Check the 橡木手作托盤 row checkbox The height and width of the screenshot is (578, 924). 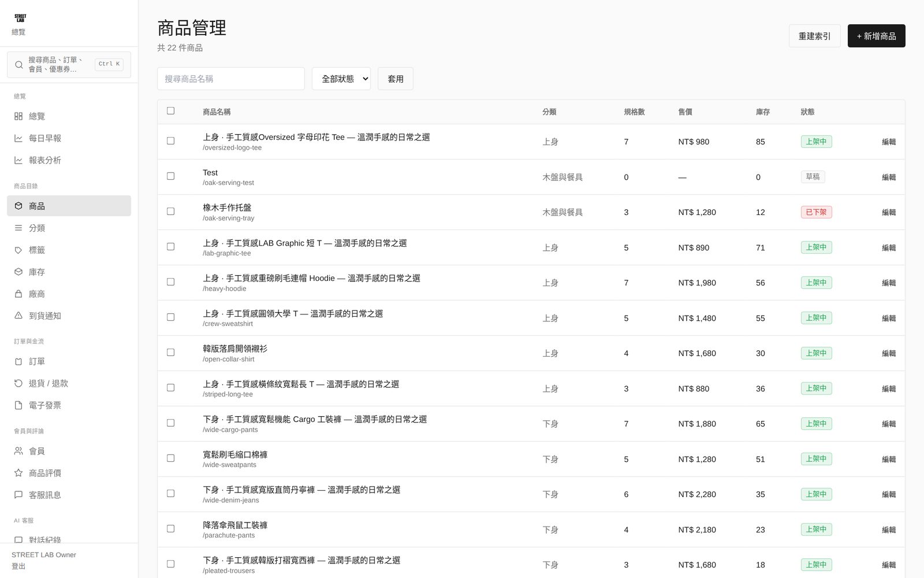click(x=170, y=211)
